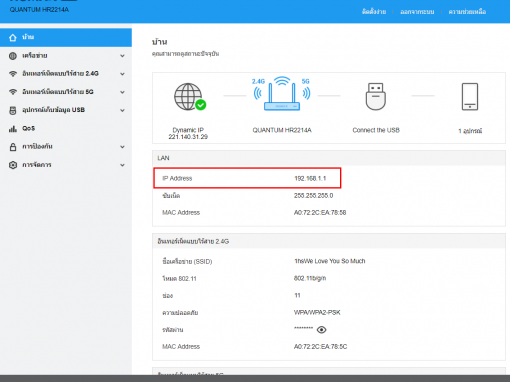The width and height of the screenshot is (510, 382).
Task: Click the USB drive icon in diagram
Action: [376, 97]
